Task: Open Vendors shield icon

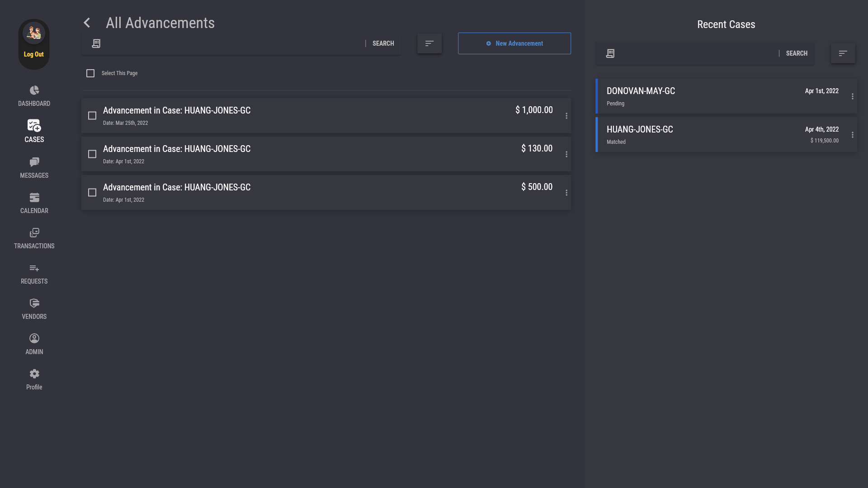Action: pyautogui.click(x=34, y=303)
